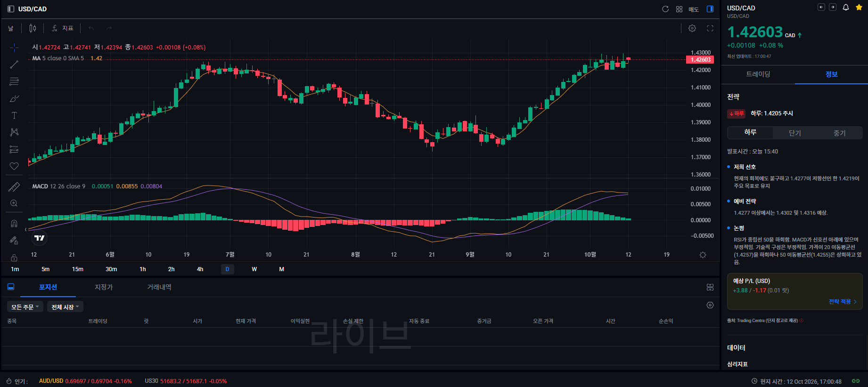Image resolution: width=868 pixels, height=387 pixels.
Task: Click the 전략 적용 link
Action: [843, 302]
